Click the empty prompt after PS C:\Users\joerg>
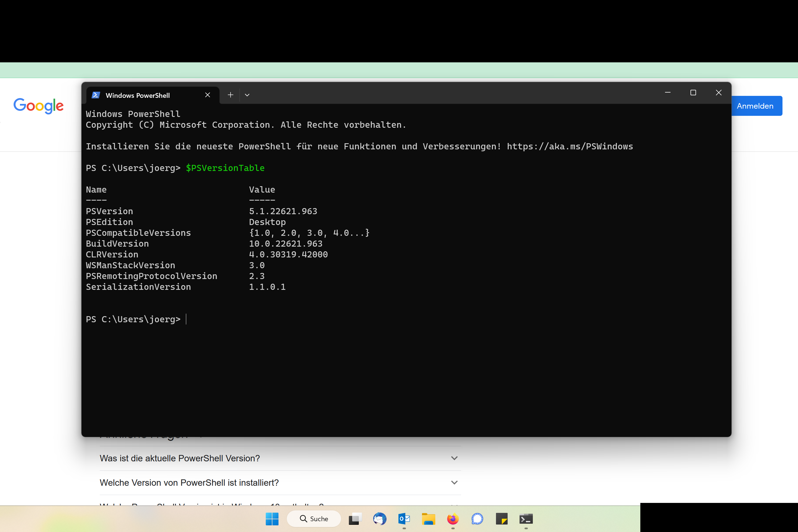Viewport: 798px width, 532px height. click(186, 319)
